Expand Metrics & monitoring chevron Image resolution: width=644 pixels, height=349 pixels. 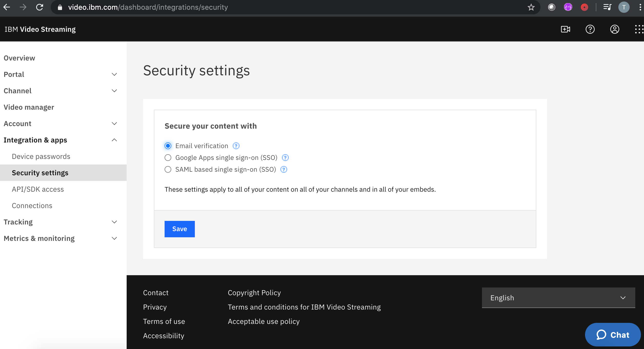pyautogui.click(x=114, y=238)
